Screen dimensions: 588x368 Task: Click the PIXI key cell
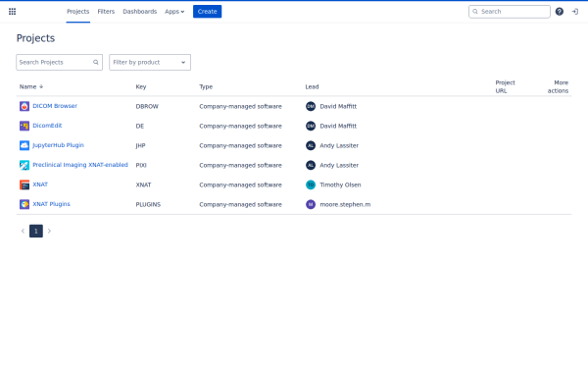(x=141, y=165)
